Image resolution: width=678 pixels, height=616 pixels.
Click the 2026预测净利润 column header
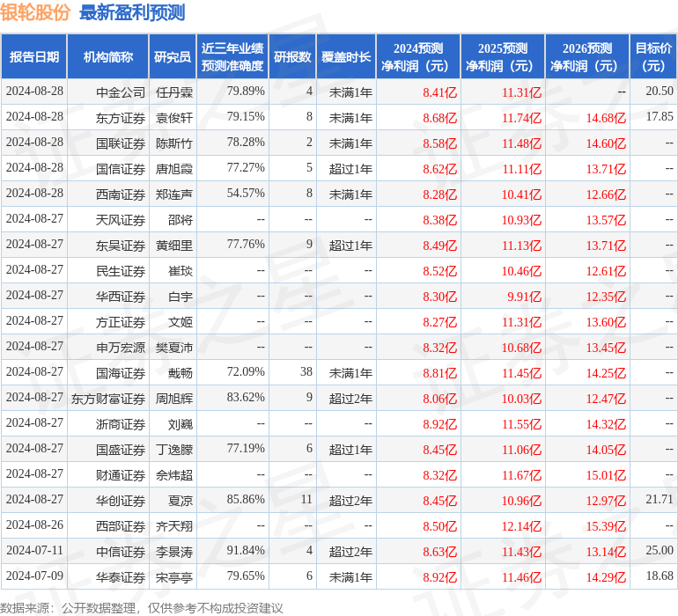587,56
